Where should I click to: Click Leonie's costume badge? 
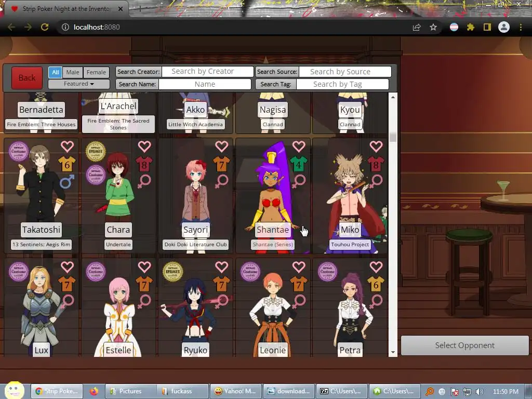coord(250,271)
